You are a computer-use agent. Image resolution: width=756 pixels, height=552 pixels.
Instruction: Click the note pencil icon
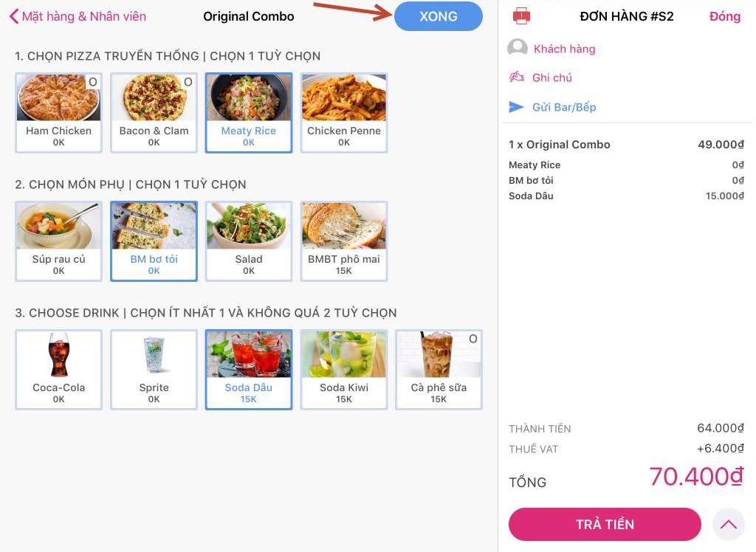coord(517,77)
